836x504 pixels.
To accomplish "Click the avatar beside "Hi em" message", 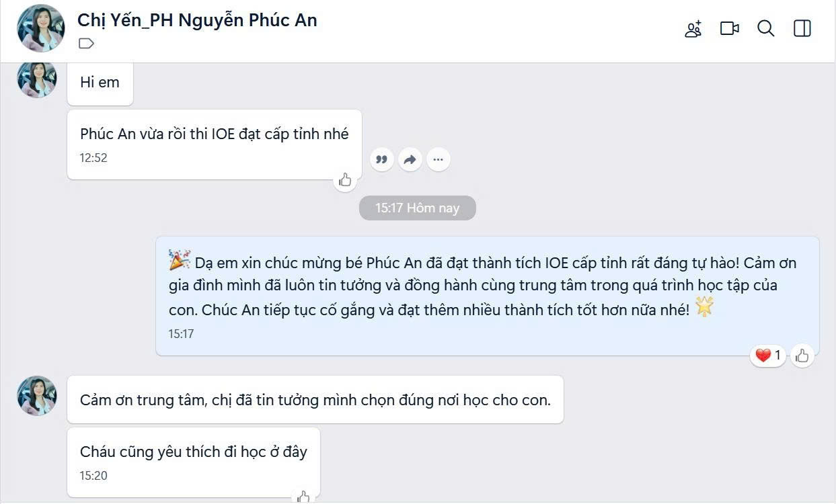I will click(x=37, y=79).
